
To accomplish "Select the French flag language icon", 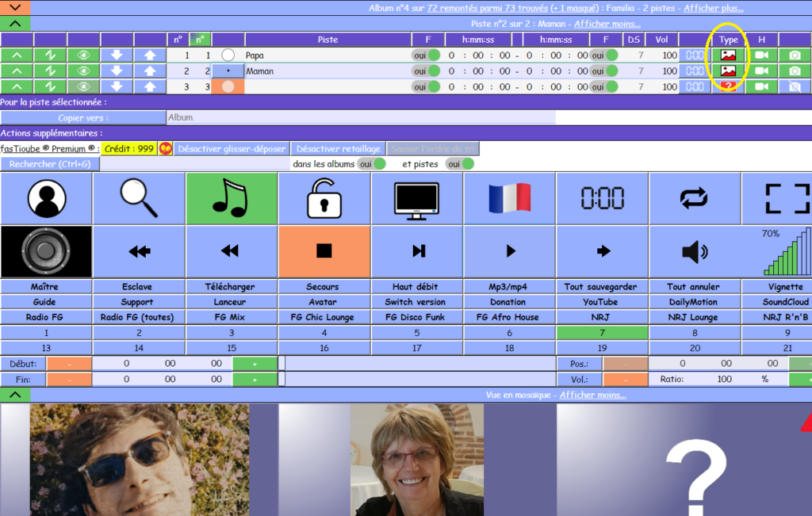I will click(510, 198).
